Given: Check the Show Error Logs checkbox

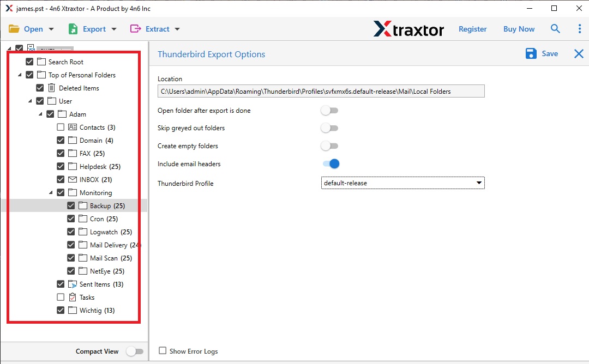Looking at the screenshot, I should 162,351.
